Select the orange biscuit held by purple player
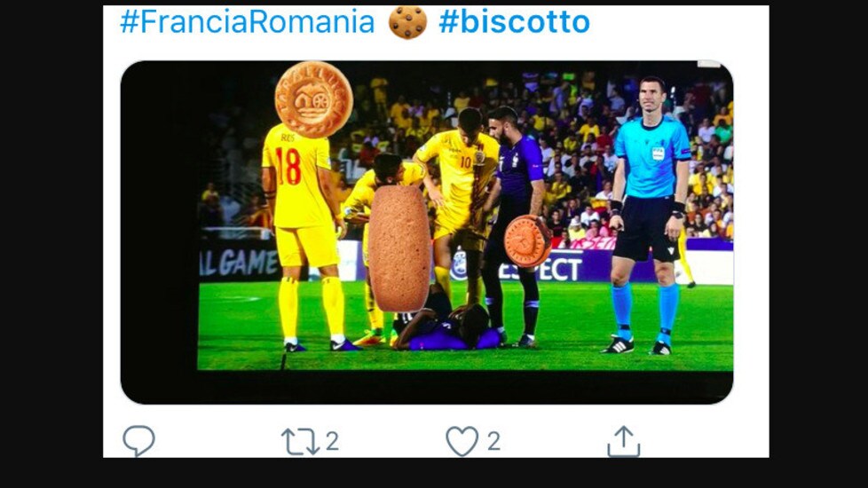This screenshot has height=488, width=868. pos(527,241)
